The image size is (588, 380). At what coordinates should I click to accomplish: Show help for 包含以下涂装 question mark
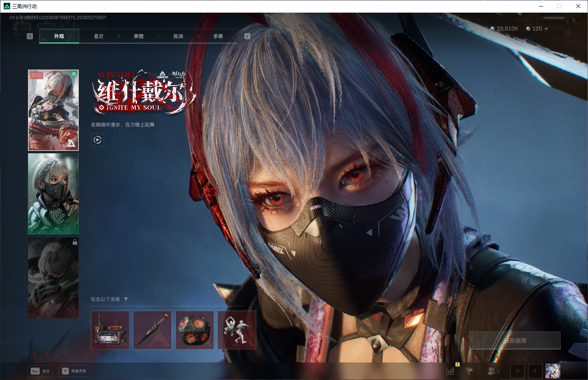tap(126, 299)
